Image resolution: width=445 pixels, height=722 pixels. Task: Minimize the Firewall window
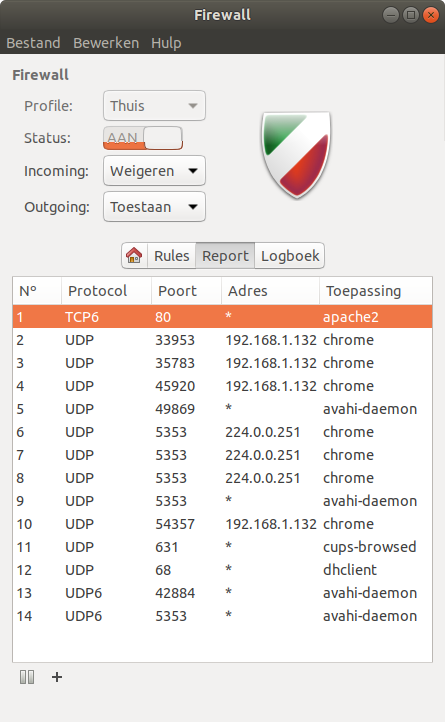391,15
